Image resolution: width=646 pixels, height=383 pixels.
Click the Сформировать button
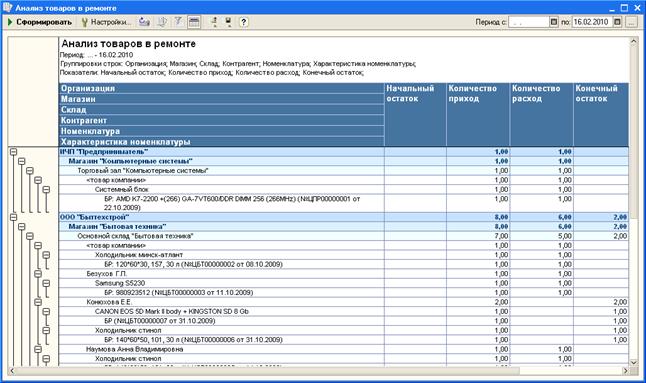point(39,22)
